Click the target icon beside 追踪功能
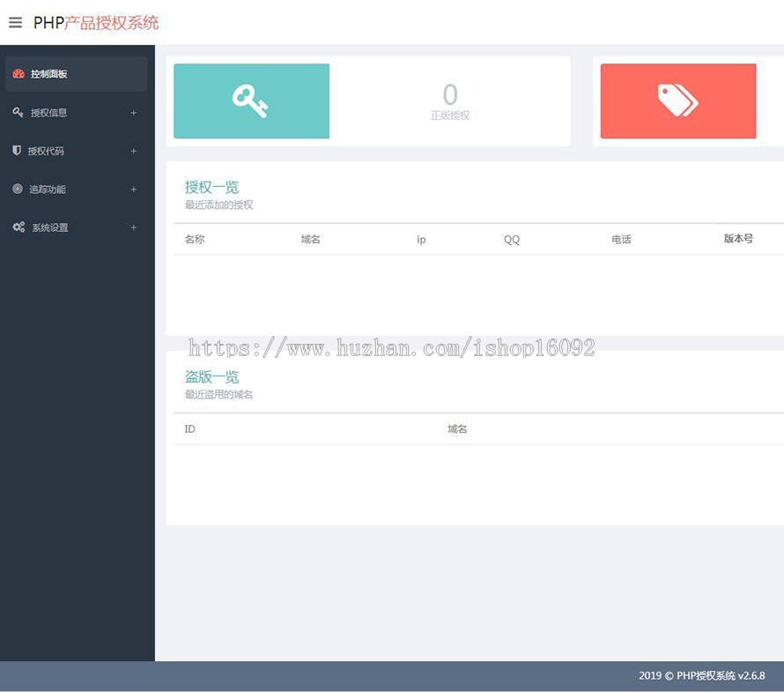Screen dimensions: 784x692 pyautogui.click(x=18, y=189)
